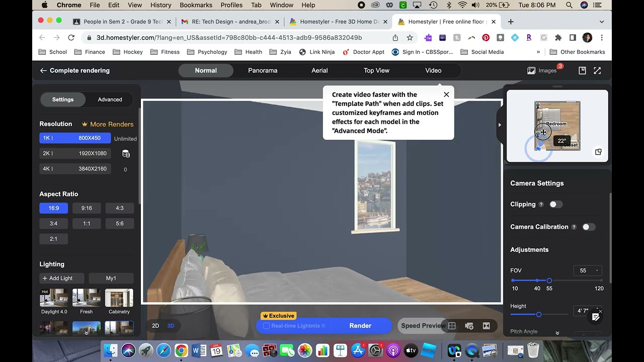Switch to the Top View tab

[x=376, y=71]
